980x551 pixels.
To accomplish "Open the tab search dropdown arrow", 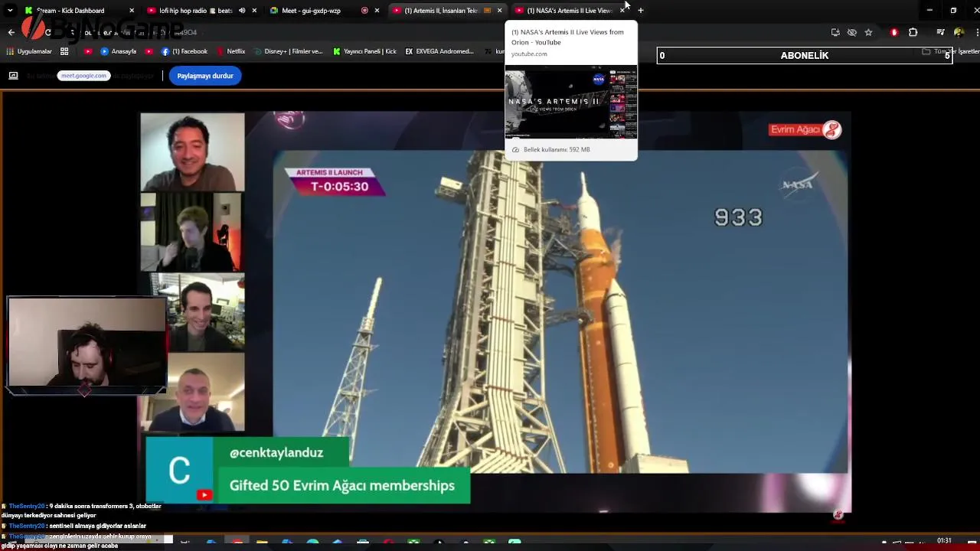I will [x=9, y=11].
